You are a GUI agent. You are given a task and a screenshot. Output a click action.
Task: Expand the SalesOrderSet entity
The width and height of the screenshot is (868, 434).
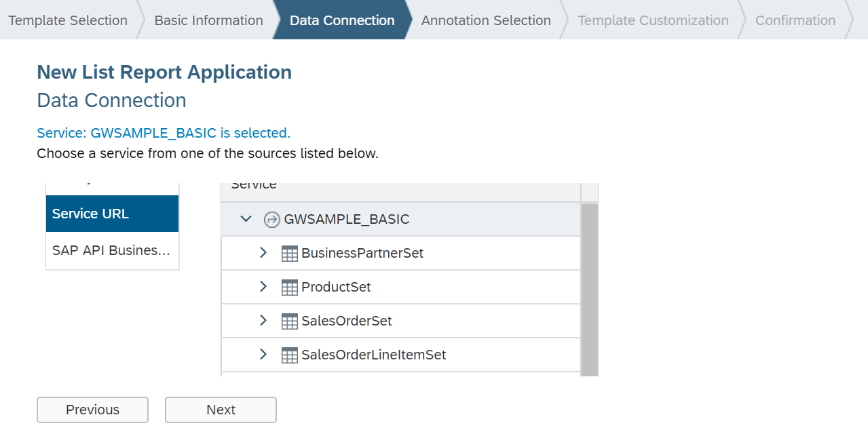263,321
